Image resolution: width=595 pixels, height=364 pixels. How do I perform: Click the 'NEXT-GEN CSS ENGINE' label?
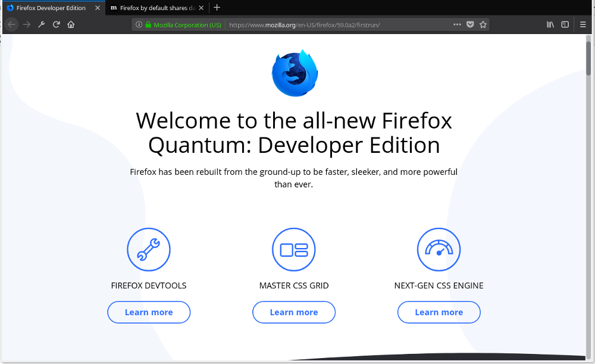439,285
